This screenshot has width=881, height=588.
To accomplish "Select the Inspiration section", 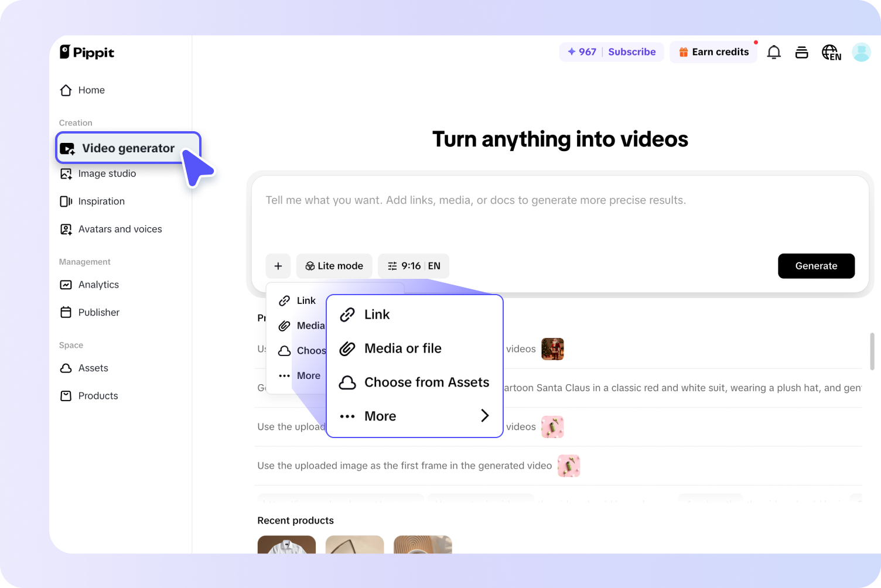I will point(101,201).
